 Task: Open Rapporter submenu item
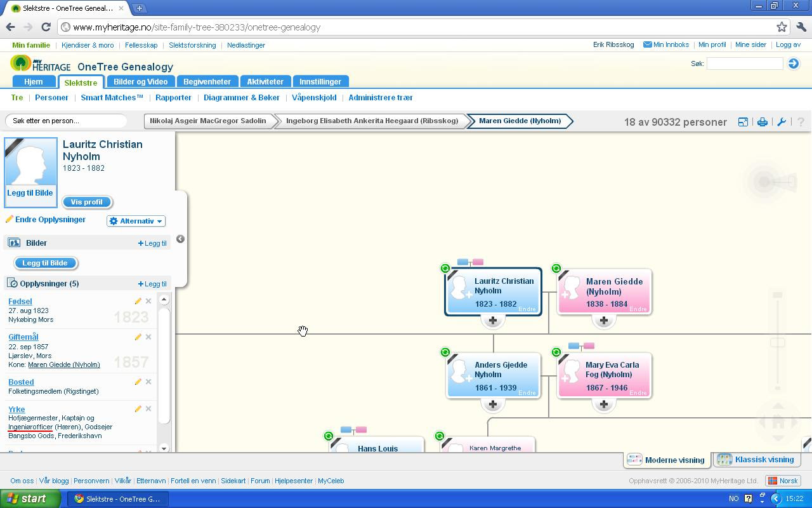[x=173, y=98]
